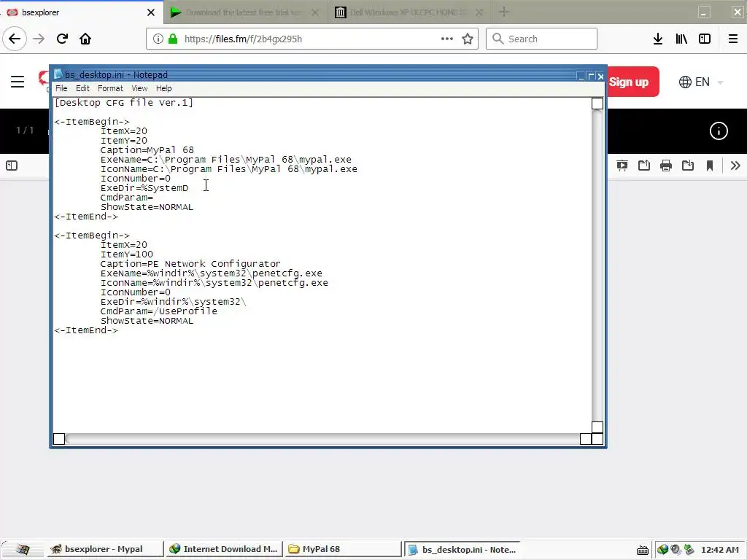Click Notepad vertical scrollbar down arrow
Image resolution: width=747 pixels, height=560 pixels.
tap(597, 427)
